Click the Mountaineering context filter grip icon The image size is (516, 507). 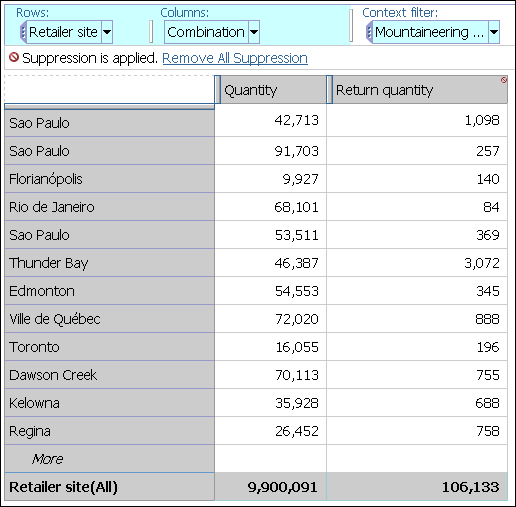[x=369, y=32]
